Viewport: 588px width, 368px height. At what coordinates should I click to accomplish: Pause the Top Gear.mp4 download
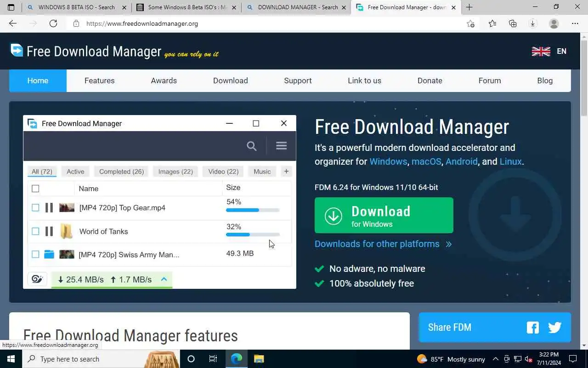click(49, 208)
